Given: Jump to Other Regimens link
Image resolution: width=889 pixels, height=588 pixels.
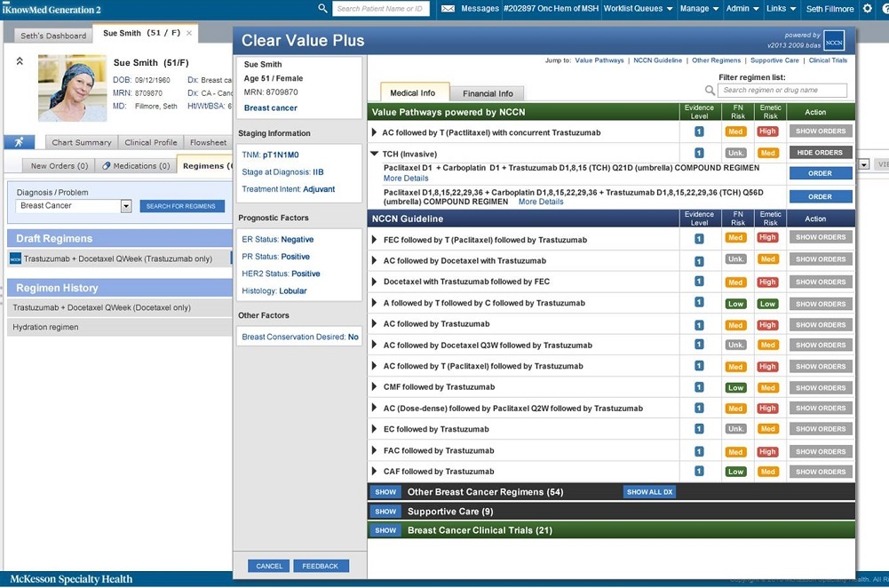Looking at the screenshot, I should click(716, 60).
